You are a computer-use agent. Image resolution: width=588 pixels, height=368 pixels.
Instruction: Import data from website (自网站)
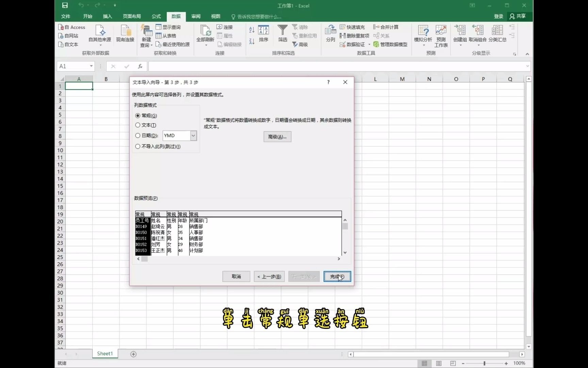pos(68,36)
